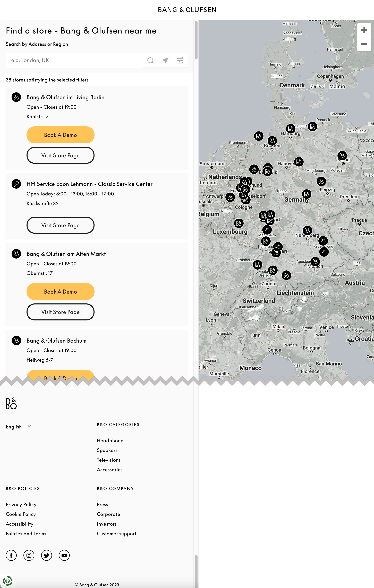Select the B&O marker near Munich on map
The image size is (374, 588).
pyautogui.click(x=315, y=262)
